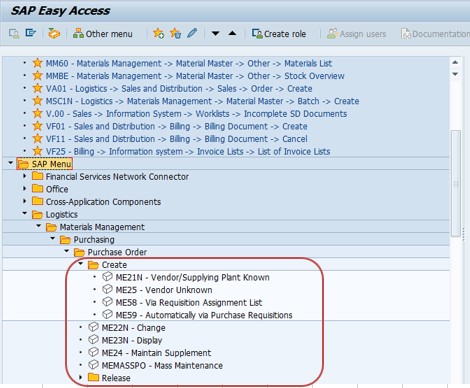
Task: Open ME59 Automatically via Purchase Requisitions
Action: 204,315
